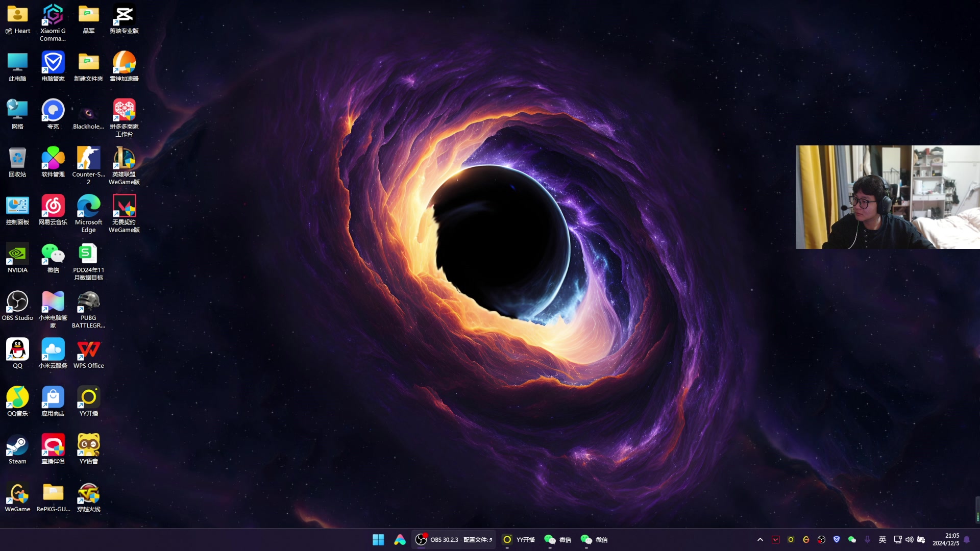Image resolution: width=980 pixels, height=551 pixels.
Task: Open the battery status tray icon
Action: click(x=921, y=540)
